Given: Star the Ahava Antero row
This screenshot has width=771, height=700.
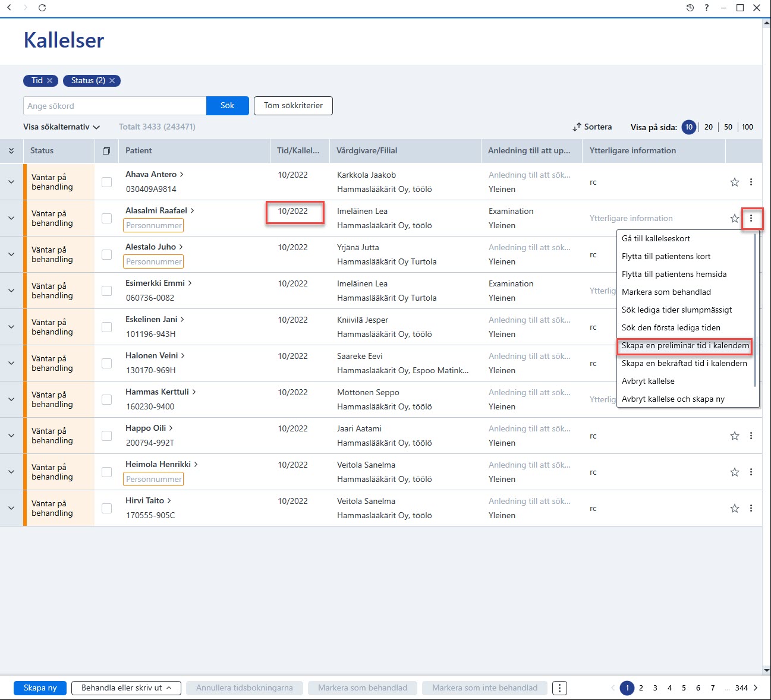Looking at the screenshot, I should [735, 182].
